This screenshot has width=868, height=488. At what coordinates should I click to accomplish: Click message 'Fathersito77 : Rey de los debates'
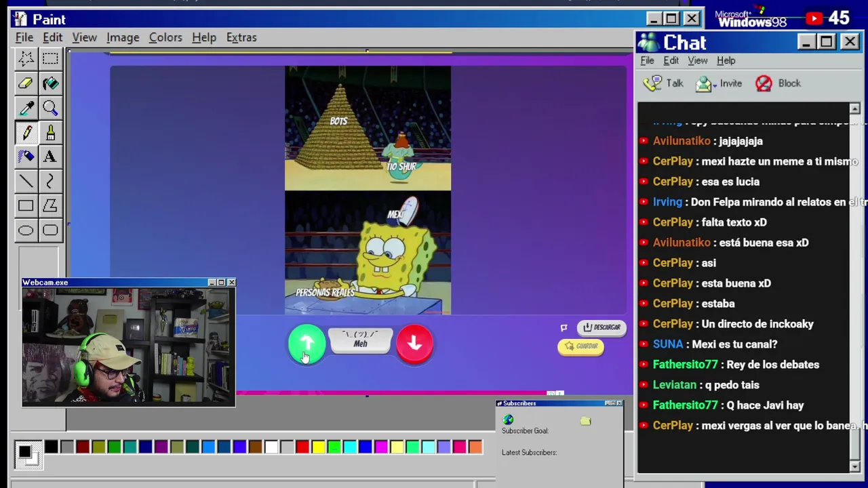[x=736, y=365]
